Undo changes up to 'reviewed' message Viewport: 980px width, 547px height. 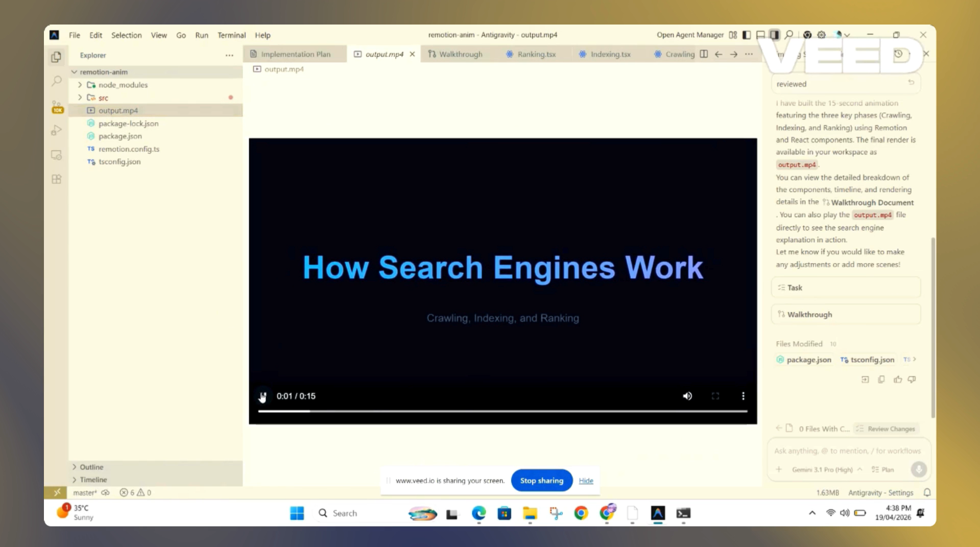coord(911,82)
